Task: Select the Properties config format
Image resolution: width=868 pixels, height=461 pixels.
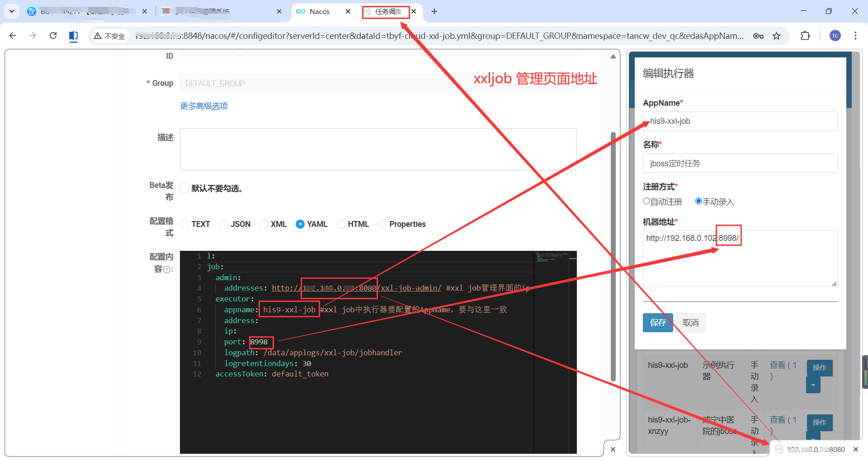Action: pyautogui.click(x=382, y=224)
